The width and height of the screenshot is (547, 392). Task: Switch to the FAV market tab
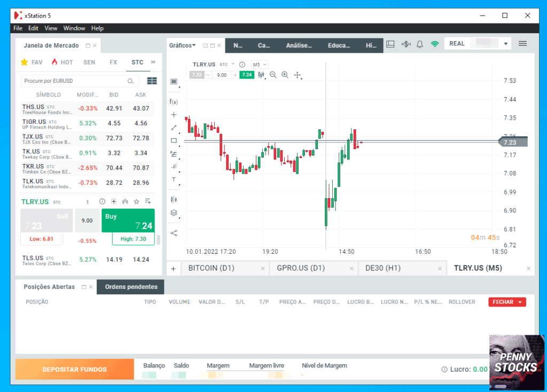point(32,62)
